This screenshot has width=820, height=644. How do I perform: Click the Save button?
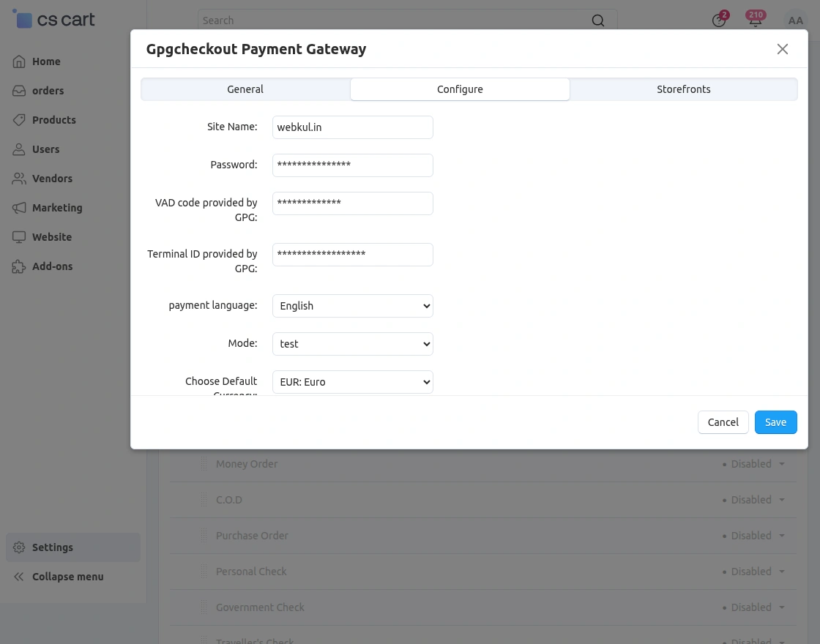click(775, 422)
